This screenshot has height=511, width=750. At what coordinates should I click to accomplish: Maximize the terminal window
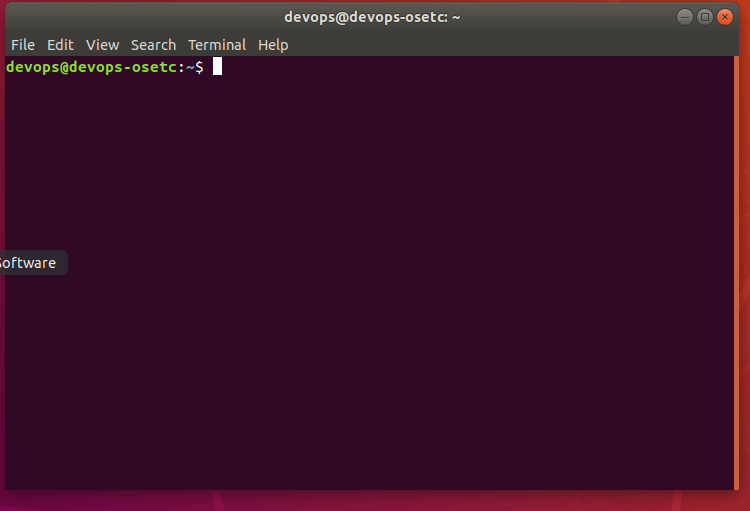point(705,17)
